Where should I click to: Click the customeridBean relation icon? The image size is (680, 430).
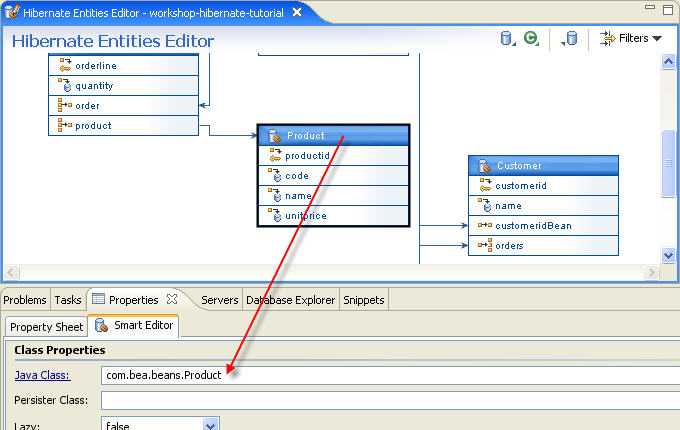click(x=485, y=225)
